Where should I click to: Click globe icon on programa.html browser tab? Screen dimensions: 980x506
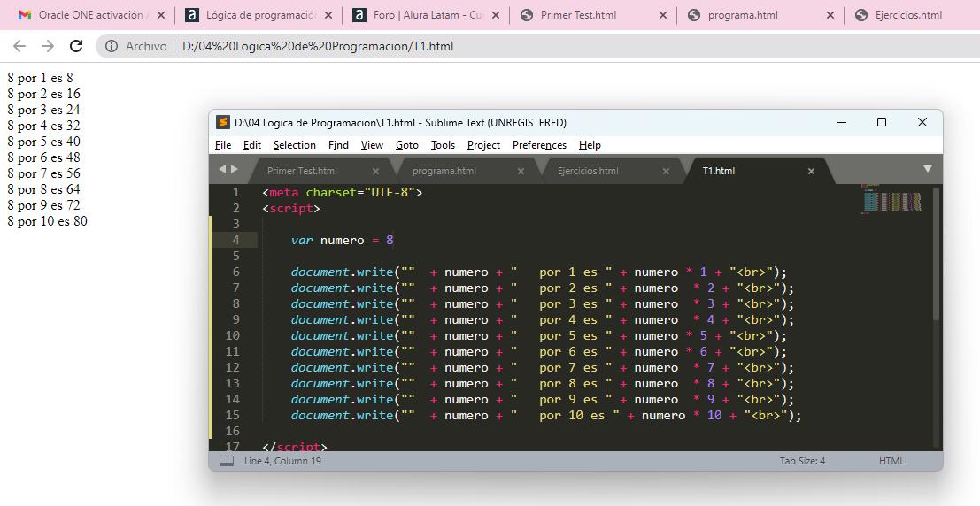694,15
